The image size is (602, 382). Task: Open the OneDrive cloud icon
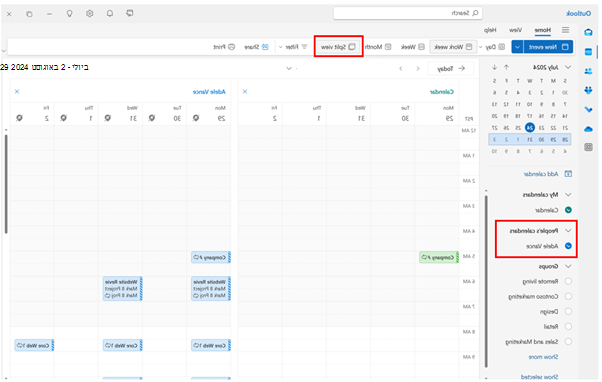point(588,129)
